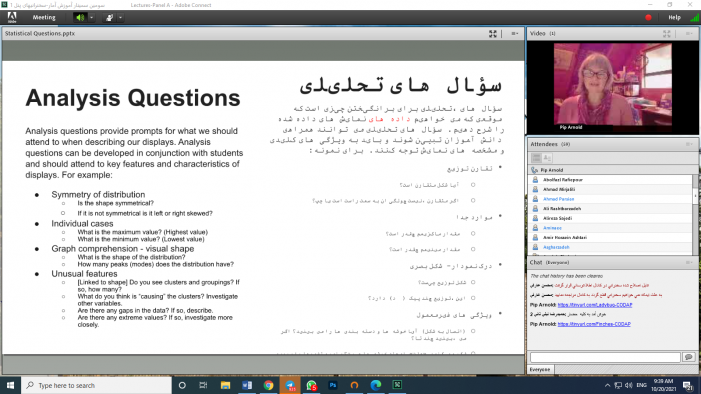The width and height of the screenshot is (701, 394).
Task: Click the raise hand status icon
Action: point(110,17)
